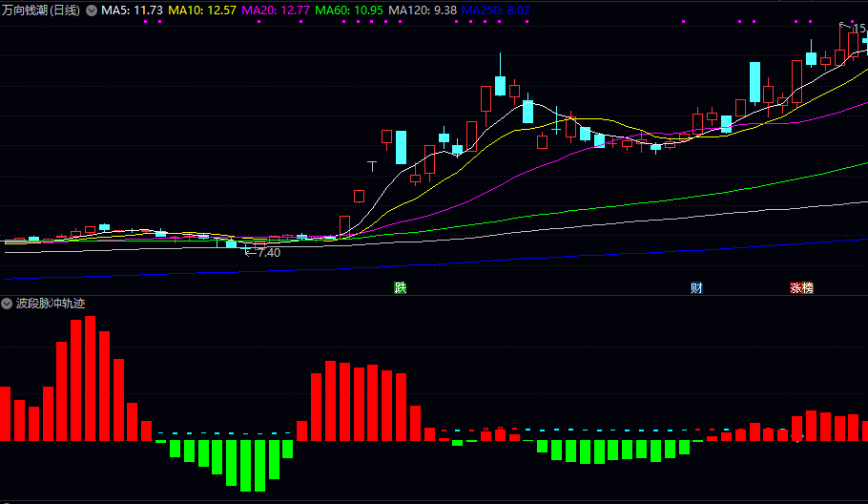This screenshot has height=504, width=868.
Task: Click the 波段脉冲轨迹 indicator name
Action: pos(51,303)
